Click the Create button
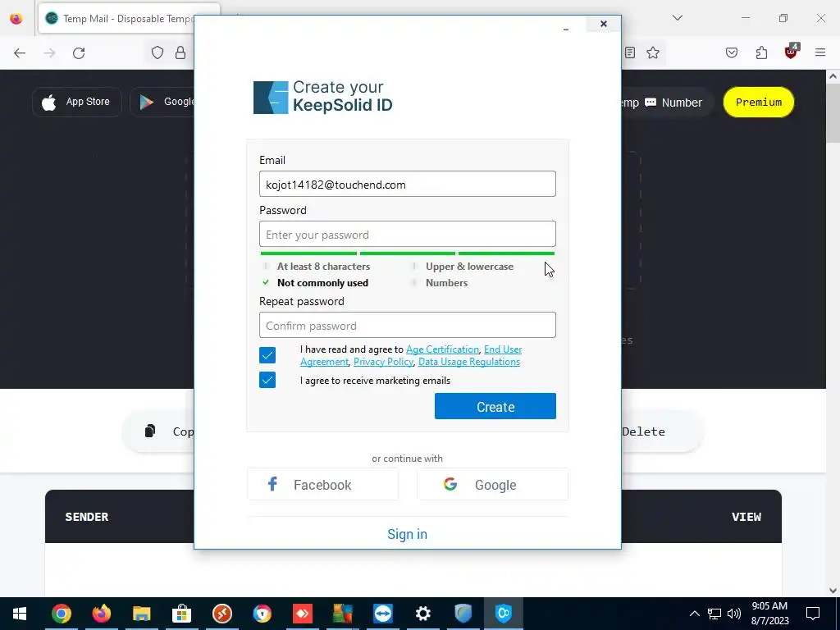Image resolution: width=840 pixels, height=630 pixels. click(x=495, y=407)
